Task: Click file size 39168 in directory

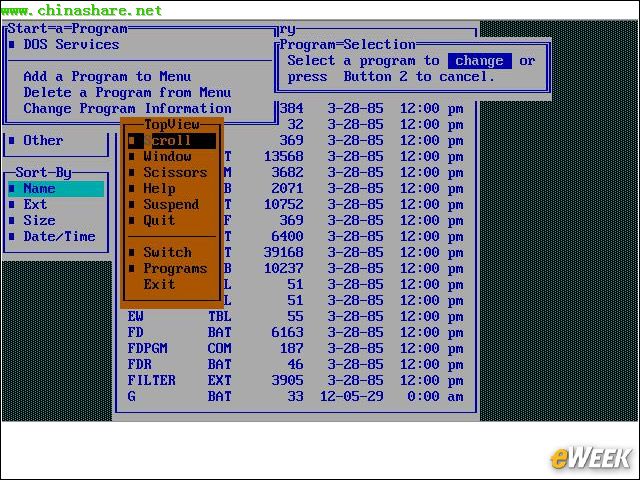Action: tap(284, 252)
